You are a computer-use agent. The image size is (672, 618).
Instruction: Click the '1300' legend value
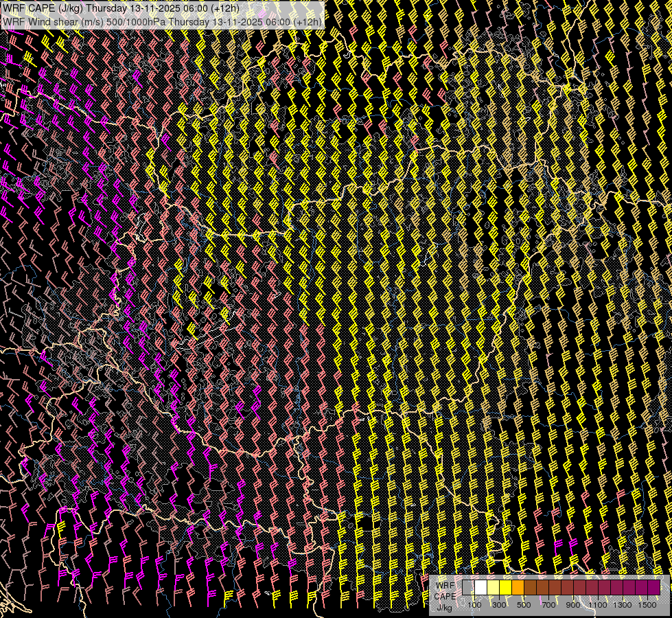pos(623,605)
